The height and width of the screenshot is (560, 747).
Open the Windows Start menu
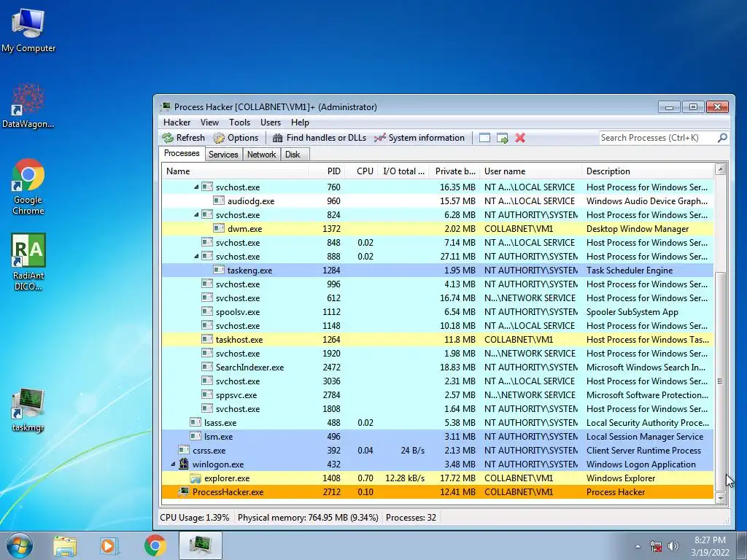[20, 546]
